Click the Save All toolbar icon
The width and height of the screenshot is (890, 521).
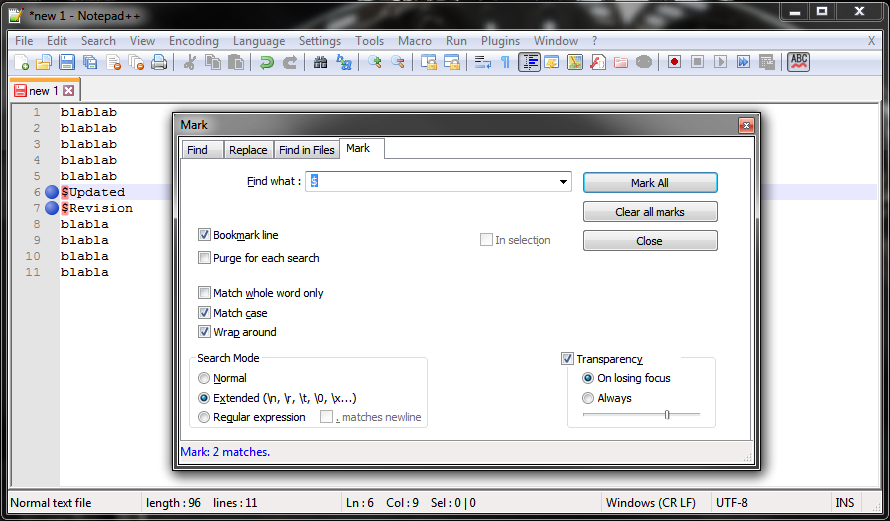click(90, 62)
